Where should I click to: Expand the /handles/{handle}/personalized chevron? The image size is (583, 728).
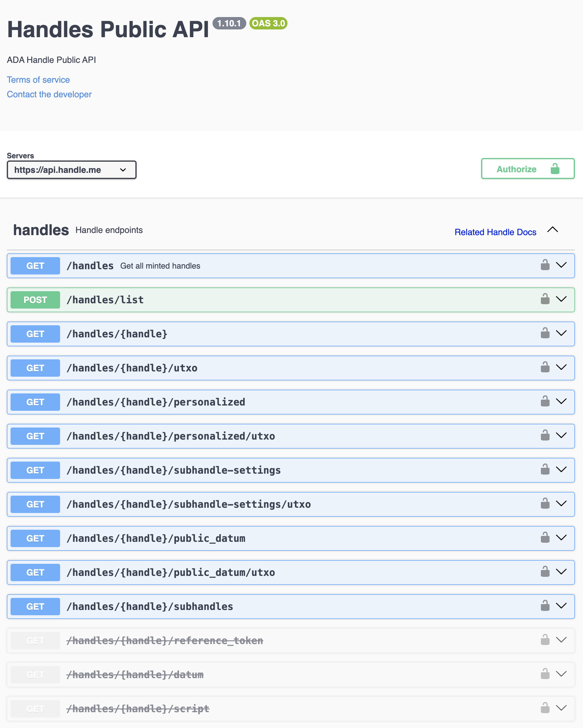point(561,401)
